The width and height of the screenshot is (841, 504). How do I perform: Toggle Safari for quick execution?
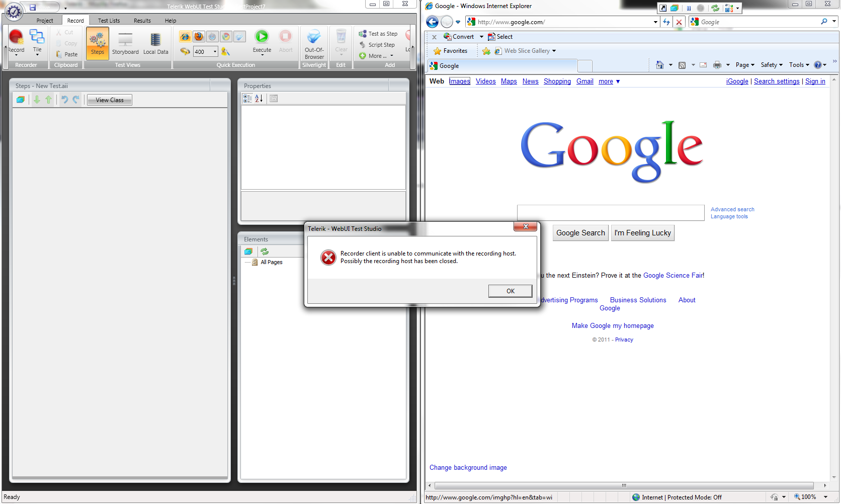[213, 37]
